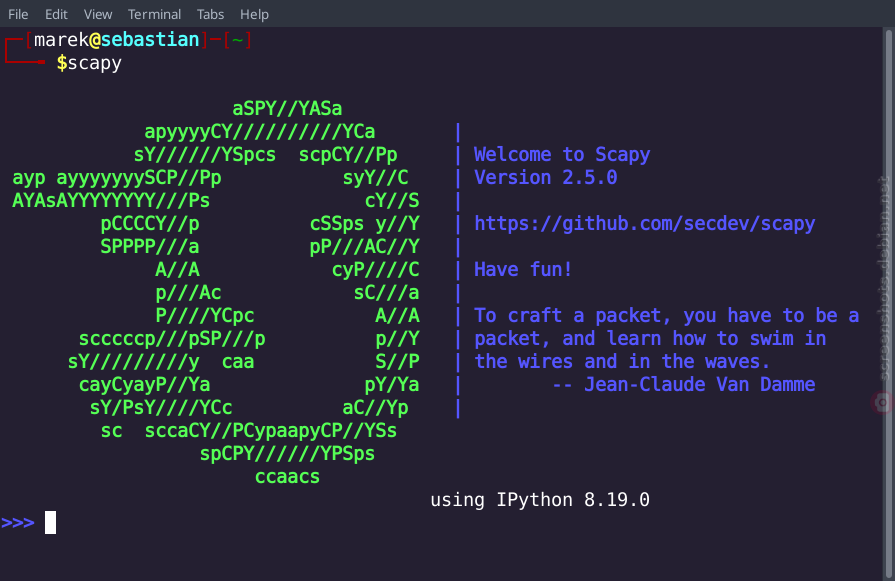Click the typed scapy command
This screenshot has width=895, height=581.
94,63
